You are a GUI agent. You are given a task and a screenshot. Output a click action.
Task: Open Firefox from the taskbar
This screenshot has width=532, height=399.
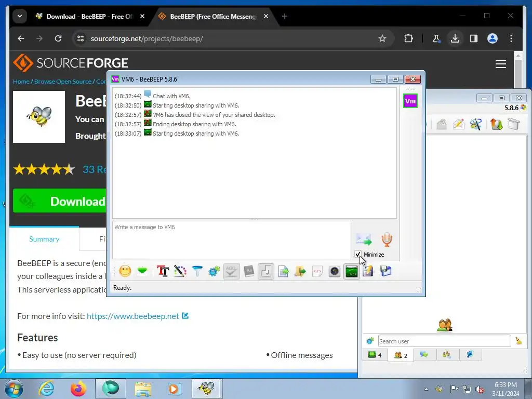78,389
